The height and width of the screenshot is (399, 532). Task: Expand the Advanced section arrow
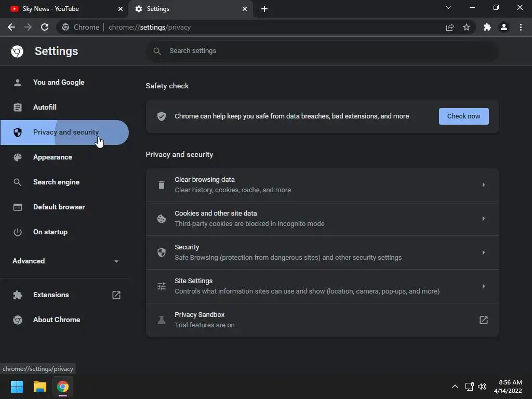pos(116,261)
